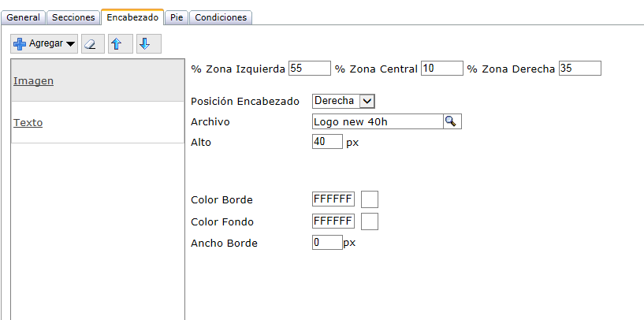
Task: Click the Agregar add button
Action: click(44, 44)
